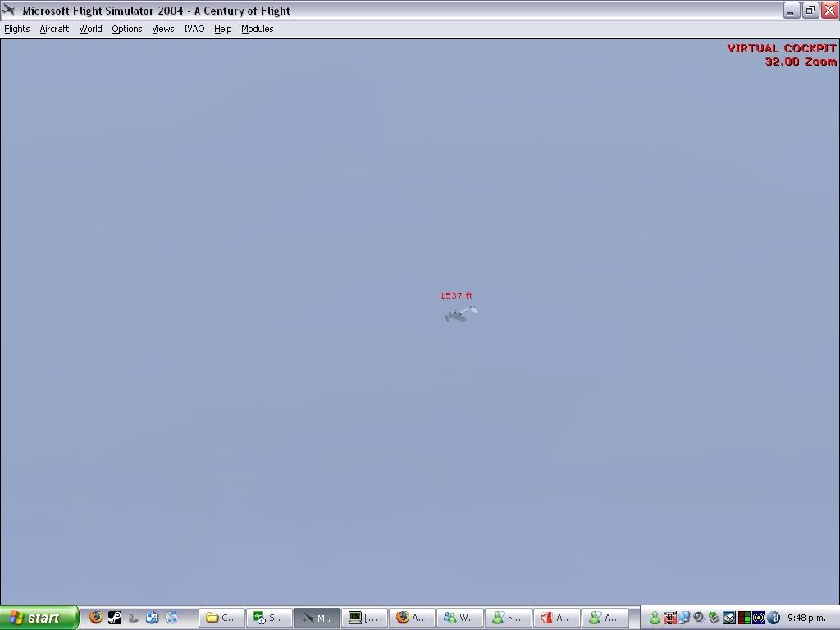This screenshot has height=630, width=840.
Task: Click the IVAO menu
Action: point(194,29)
